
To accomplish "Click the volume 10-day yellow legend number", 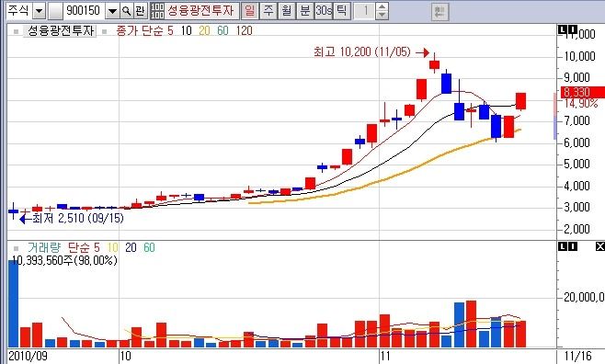I will click(x=113, y=247).
